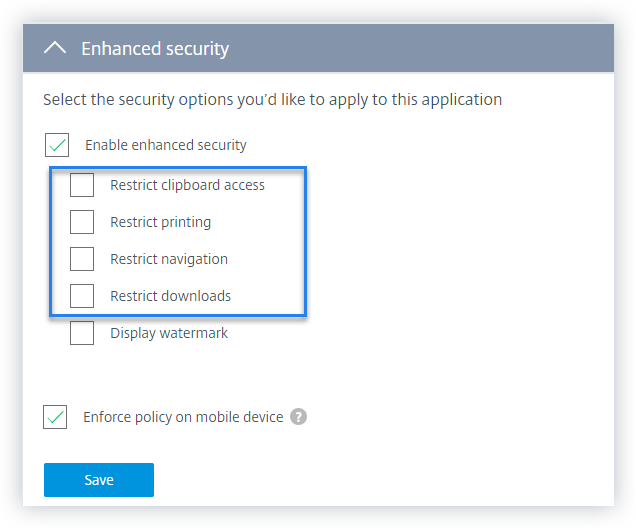This screenshot has height=528, width=636.
Task: Turn on the Restrict downloads checkbox
Action: (82, 296)
